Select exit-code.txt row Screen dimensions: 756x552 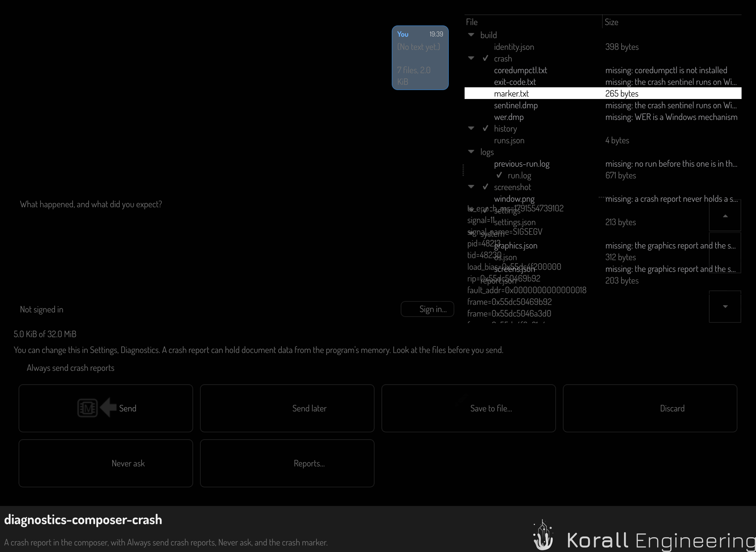(603, 82)
